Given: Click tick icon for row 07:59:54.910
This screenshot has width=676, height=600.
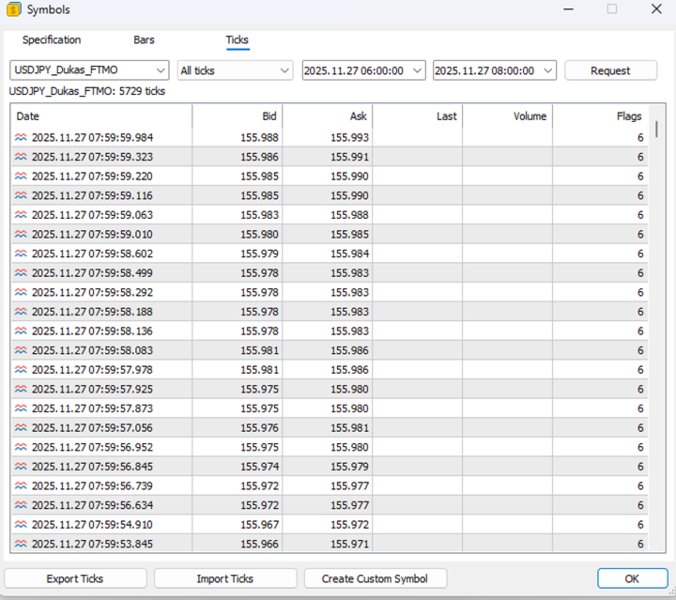Looking at the screenshot, I should (x=21, y=525).
